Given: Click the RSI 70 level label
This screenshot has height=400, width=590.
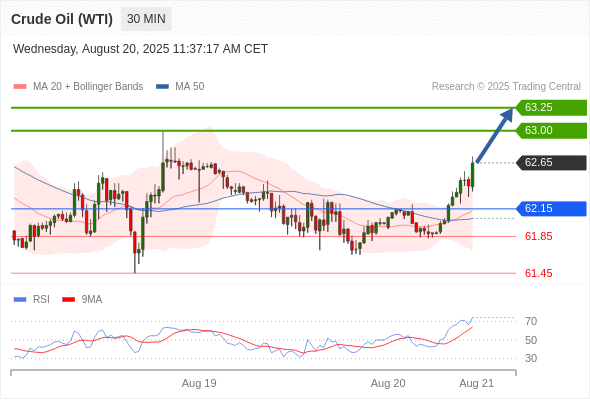Looking at the screenshot, I should (x=531, y=321).
